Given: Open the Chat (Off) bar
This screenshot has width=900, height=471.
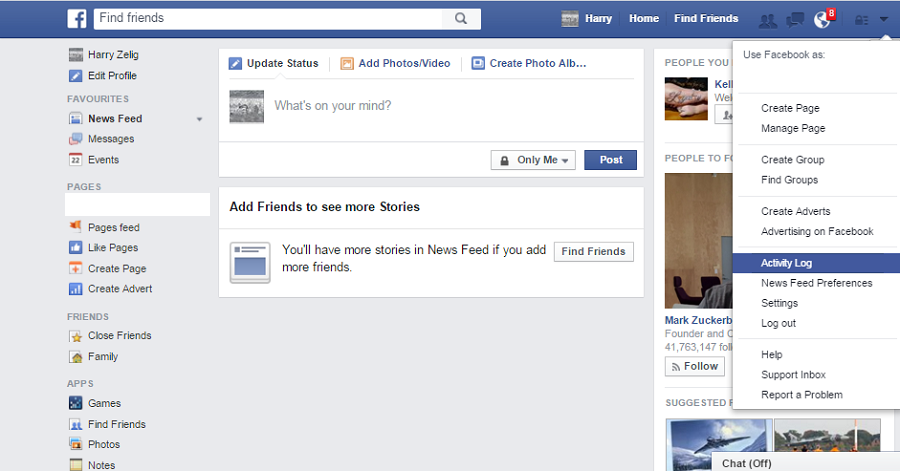Looking at the screenshot, I should [805, 462].
